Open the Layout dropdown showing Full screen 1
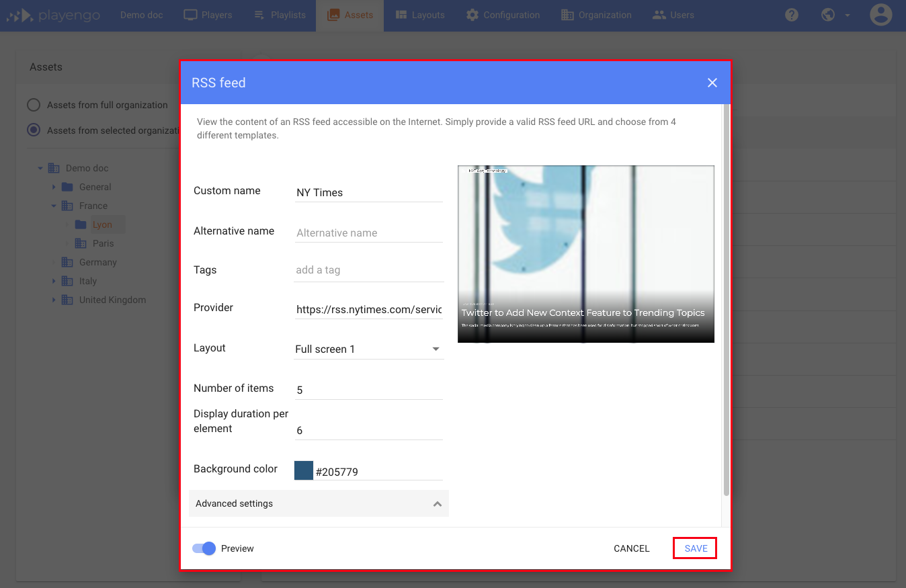The image size is (906, 588). coord(369,349)
